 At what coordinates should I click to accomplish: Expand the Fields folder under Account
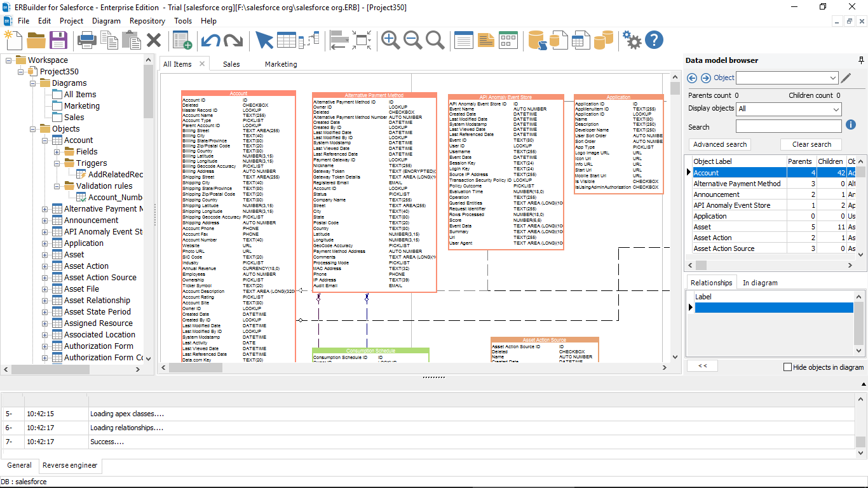coord(57,152)
